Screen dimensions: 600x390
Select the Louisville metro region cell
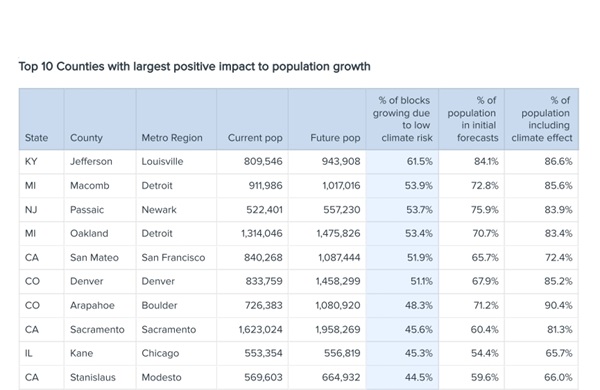pyautogui.click(x=162, y=162)
